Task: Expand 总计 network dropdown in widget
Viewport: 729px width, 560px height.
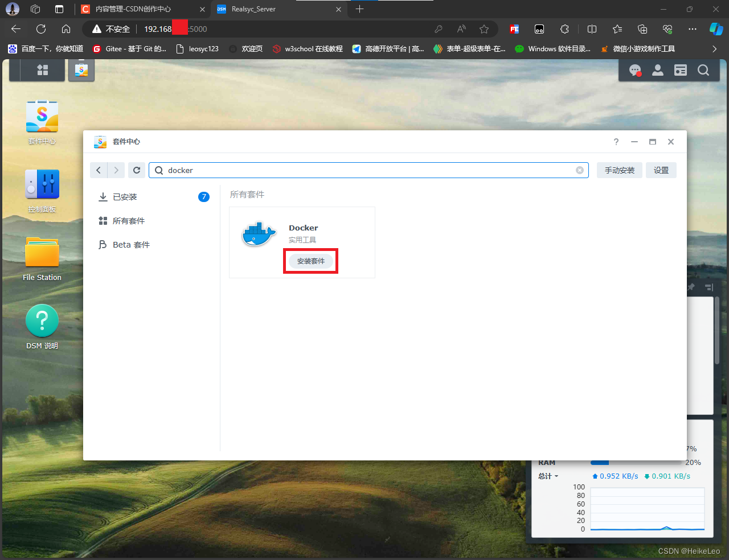Action: point(548,476)
